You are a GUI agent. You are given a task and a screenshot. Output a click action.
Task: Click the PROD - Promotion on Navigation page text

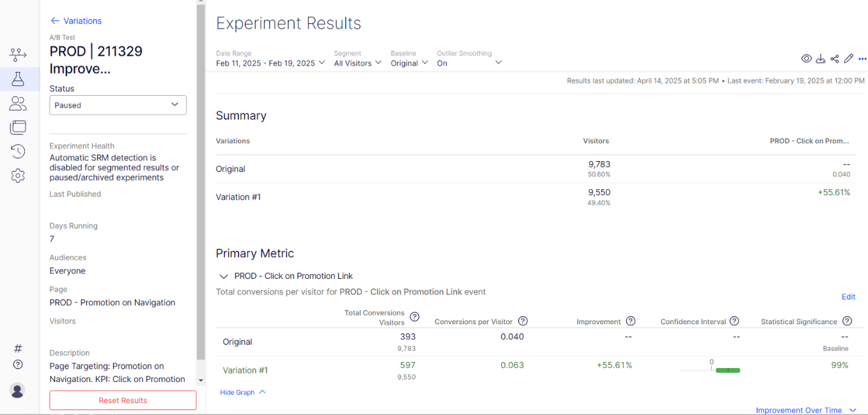(x=112, y=303)
